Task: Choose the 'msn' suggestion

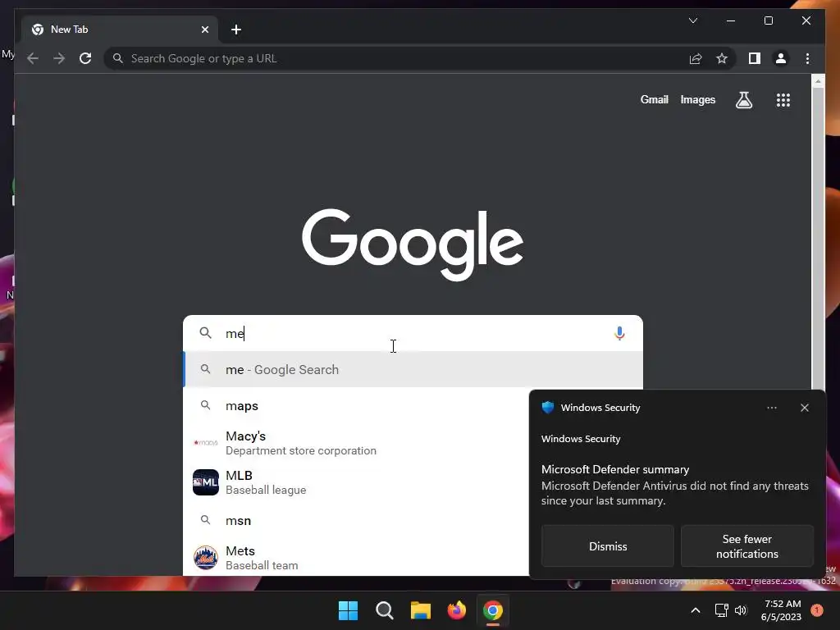Action: click(356, 520)
